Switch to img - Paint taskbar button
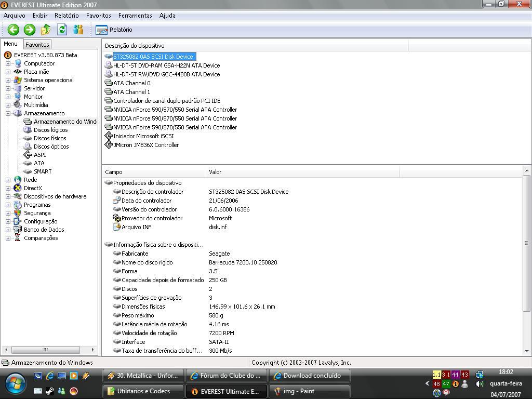Screen dimensions: 532x399 point(309,391)
